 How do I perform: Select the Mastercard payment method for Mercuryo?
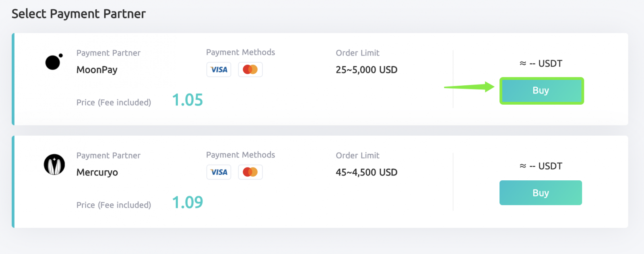[x=250, y=172]
